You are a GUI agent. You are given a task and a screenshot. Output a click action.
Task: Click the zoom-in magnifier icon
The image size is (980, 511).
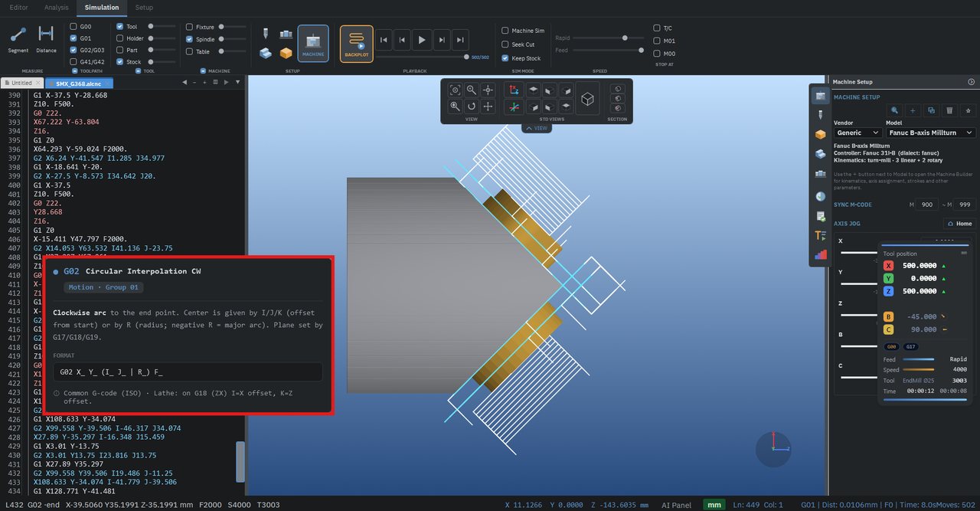pyautogui.click(x=455, y=106)
